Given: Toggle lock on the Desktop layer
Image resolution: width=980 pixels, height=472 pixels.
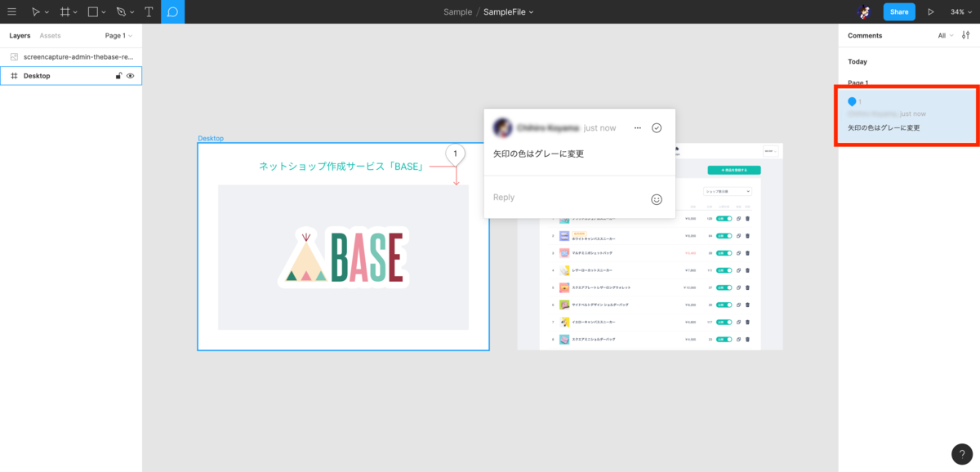Looking at the screenshot, I should (118, 76).
